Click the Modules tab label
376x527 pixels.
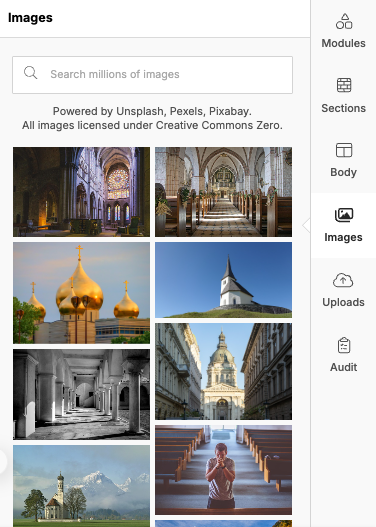click(343, 43)
